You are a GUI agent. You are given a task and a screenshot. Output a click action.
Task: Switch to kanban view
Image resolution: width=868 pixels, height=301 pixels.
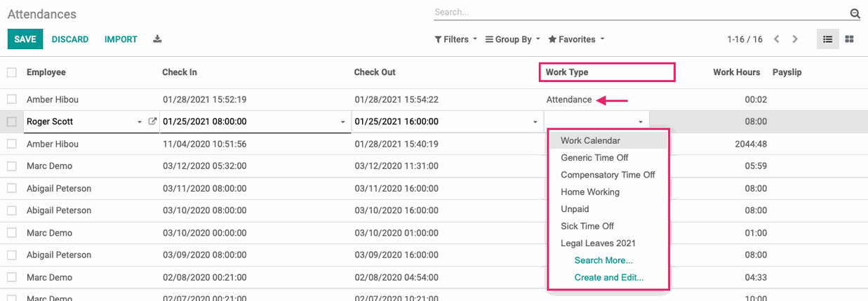(x=849, y=39)
